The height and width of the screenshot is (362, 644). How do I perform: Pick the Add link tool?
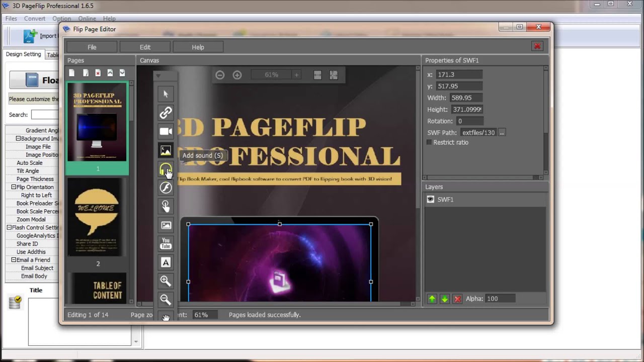tap(166, 113)
